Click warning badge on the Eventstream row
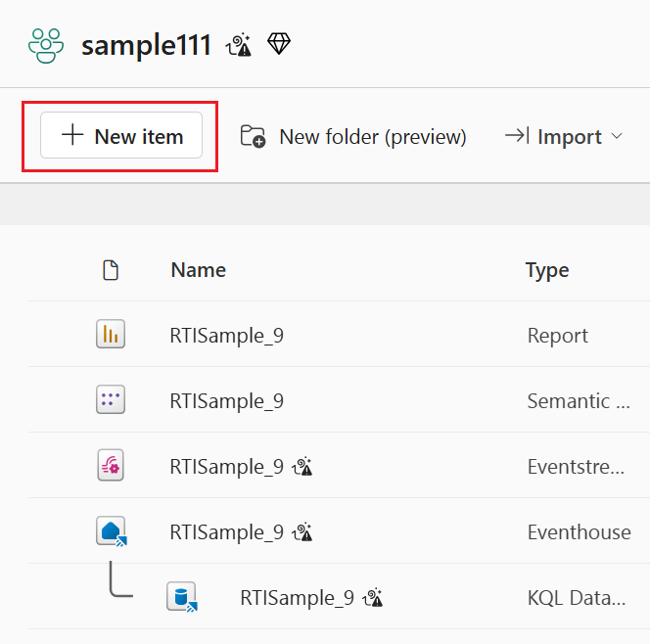Viewport: 650px width, 644px height. [x=302, y=466]
